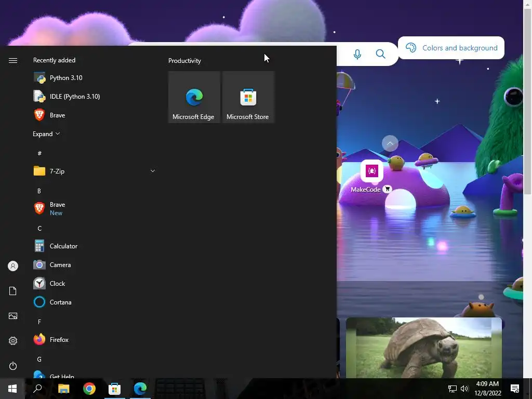Launch Cortana from the app list
532x399 pixels.
pyautogui.click(x=95, y=302)
